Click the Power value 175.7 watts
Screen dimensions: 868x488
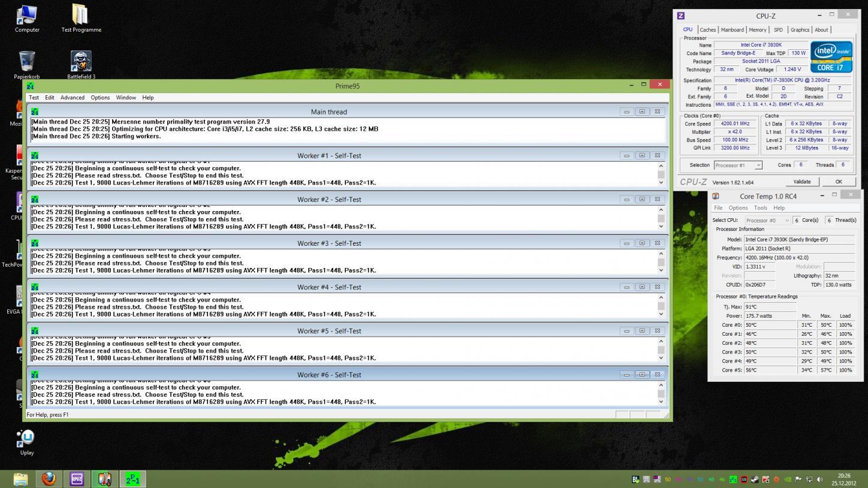(770, 316)
